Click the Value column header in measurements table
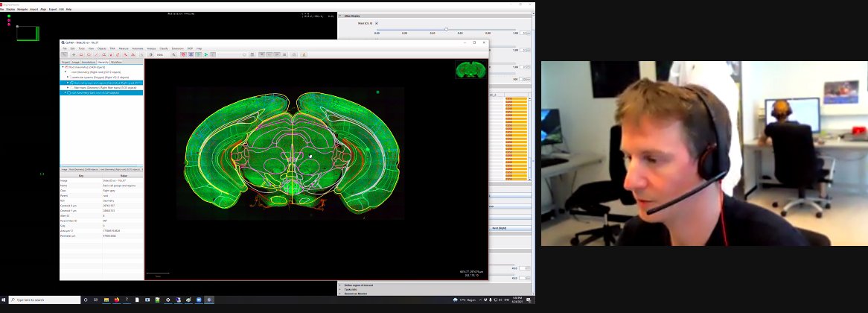The height and width of the screenshot is (313, 868). 123,176
